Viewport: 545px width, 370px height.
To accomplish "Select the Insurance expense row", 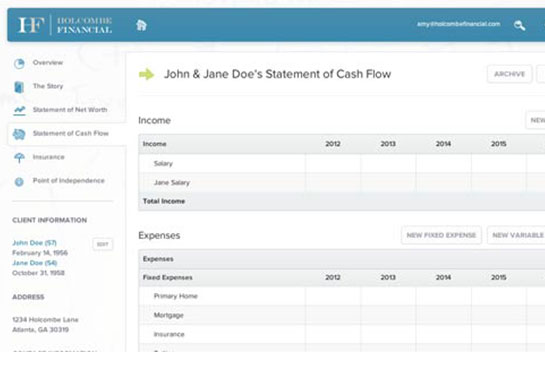I will point(342,334).
